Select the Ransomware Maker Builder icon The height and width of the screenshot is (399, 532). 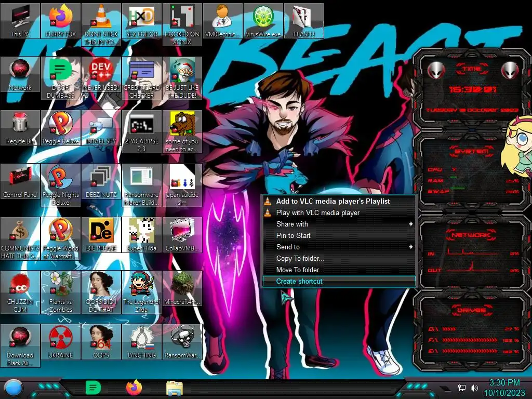pos(141,185)
